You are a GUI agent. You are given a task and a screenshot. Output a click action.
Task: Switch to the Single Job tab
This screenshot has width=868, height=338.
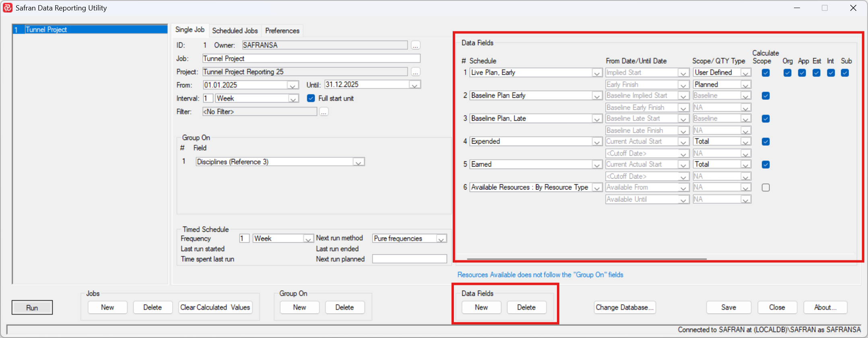190,30
